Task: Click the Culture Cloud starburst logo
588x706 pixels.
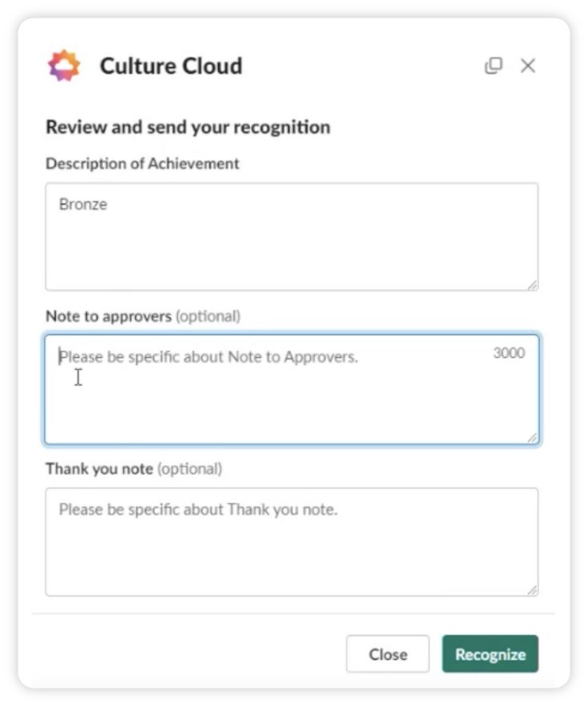Action: (64, 65)
